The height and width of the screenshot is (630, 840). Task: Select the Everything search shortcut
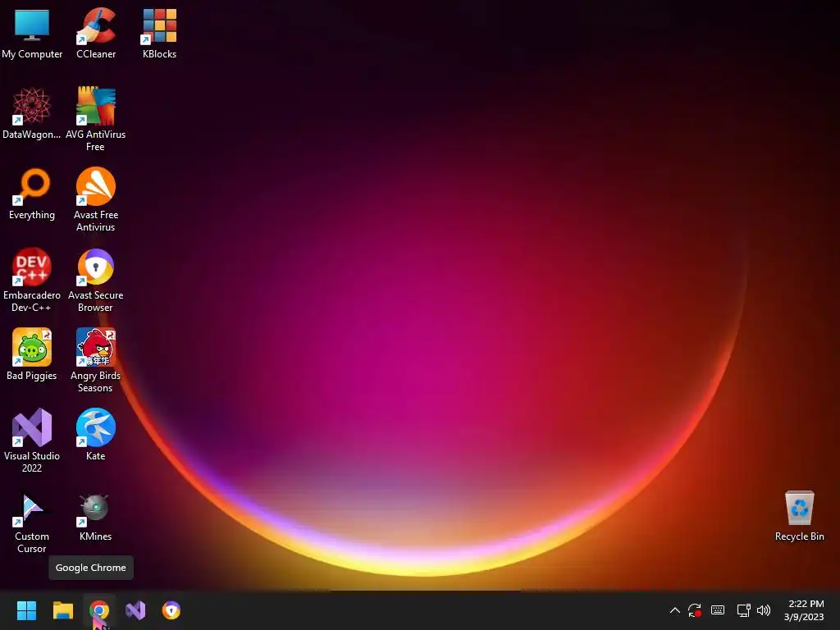coord(32,194)
